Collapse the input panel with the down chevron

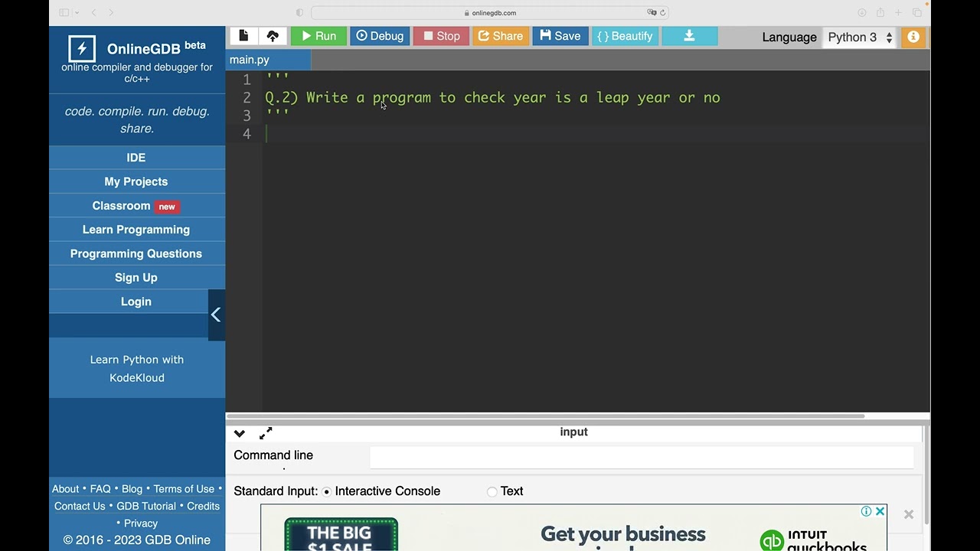[240, 434]
